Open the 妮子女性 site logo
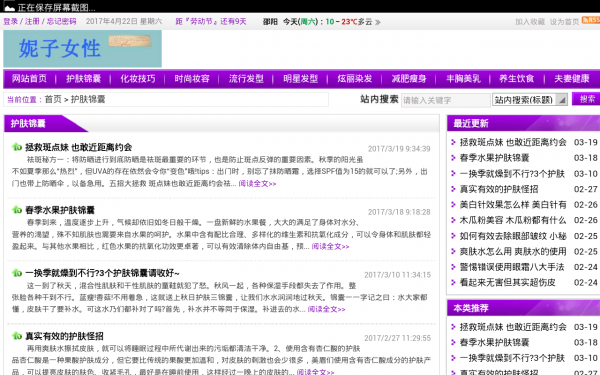Viewport: 600px width, 375px height. 82,49
